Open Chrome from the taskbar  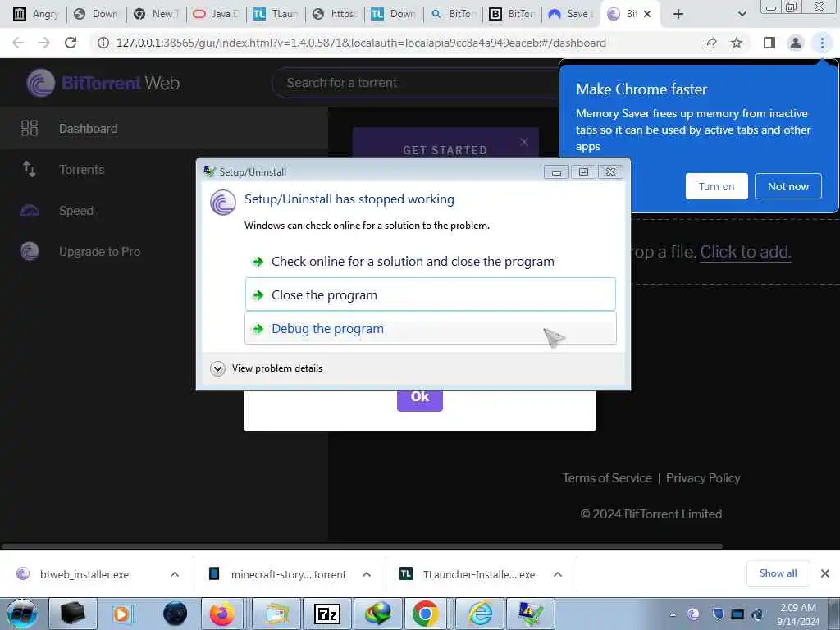tap(426, 614)
